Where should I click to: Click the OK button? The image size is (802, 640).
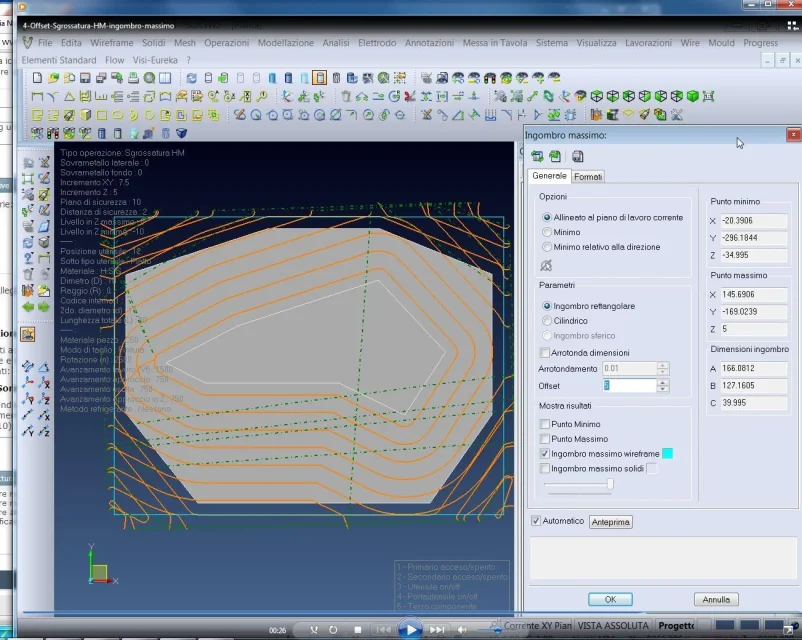pos(610,599)
